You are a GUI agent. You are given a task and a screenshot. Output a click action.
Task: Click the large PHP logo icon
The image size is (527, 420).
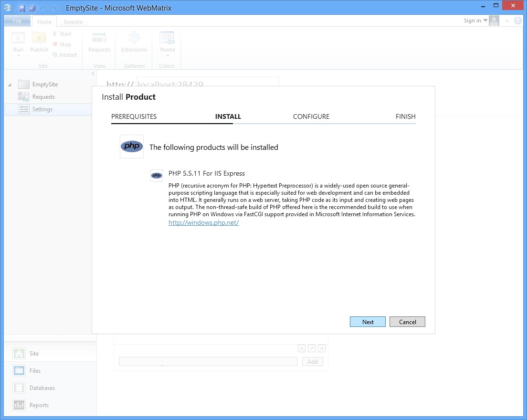[132, 147]
